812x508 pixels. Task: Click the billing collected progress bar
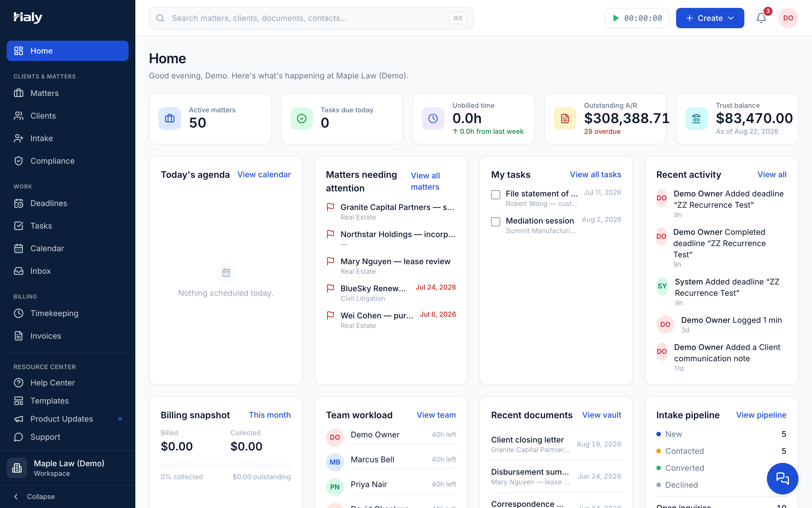pos(226,465)
